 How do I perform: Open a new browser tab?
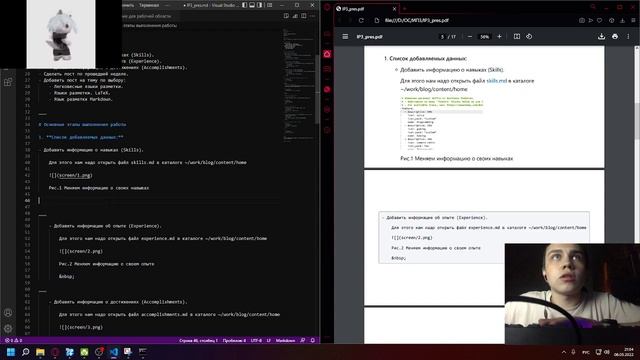[404, 9]
